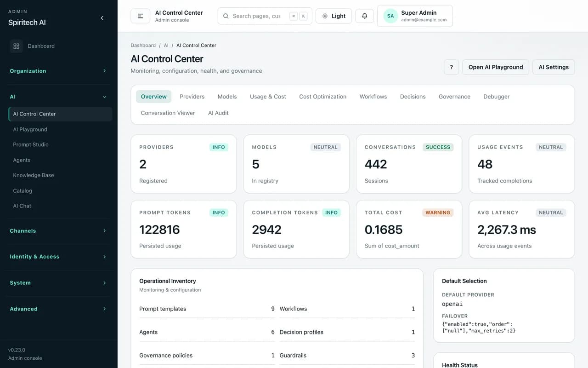The width and height of the screenshot is (588, 368).
Task: Click the Open AI Playground button
Action: click(x=496, y=67)
